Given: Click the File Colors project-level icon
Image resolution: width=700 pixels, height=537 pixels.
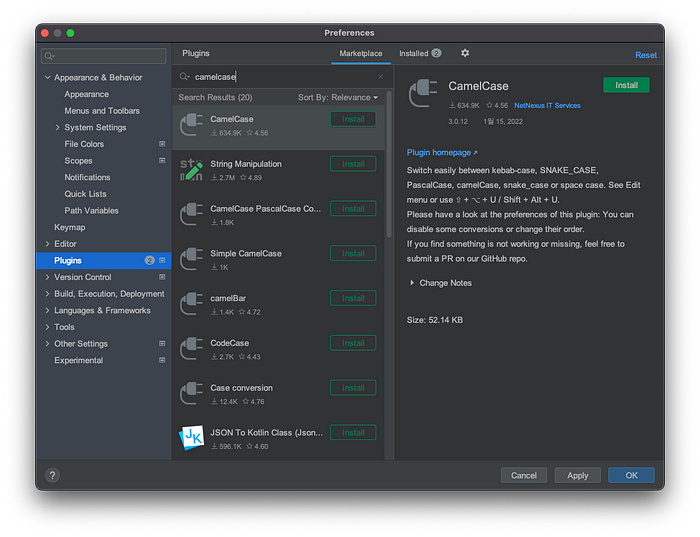Looking at the screenshot, I should point(162,144).
